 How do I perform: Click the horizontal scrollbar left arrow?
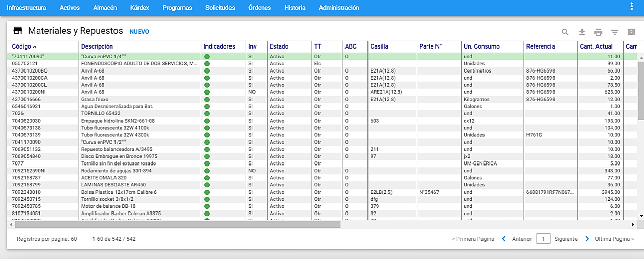click(11, 224)
